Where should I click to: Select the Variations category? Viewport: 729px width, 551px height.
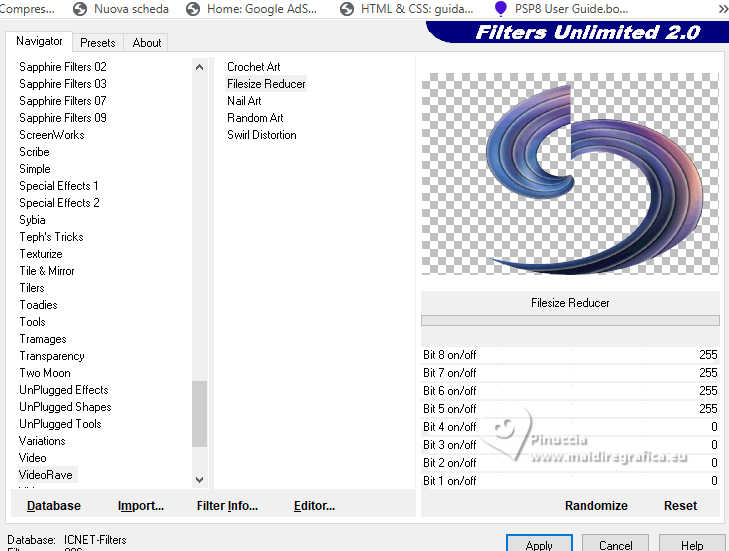[x=42, y=441]
